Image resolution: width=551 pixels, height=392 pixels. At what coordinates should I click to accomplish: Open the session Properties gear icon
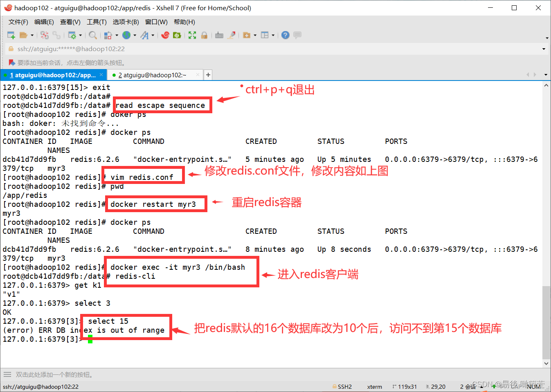(x=72, y=36)
